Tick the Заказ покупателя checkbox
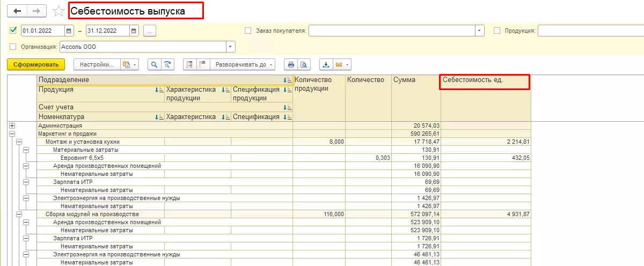Screen dimensions: 644x266 click(x=248, y=31)
